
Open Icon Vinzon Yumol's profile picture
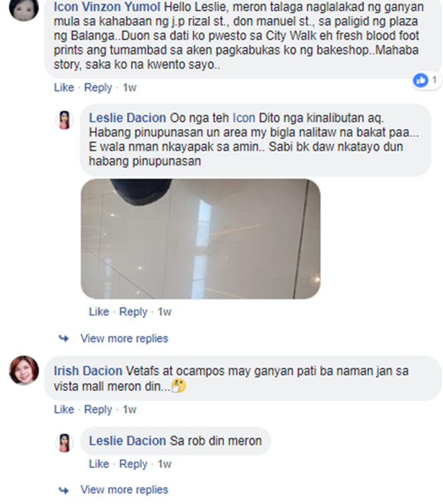(x=24, y=8)
